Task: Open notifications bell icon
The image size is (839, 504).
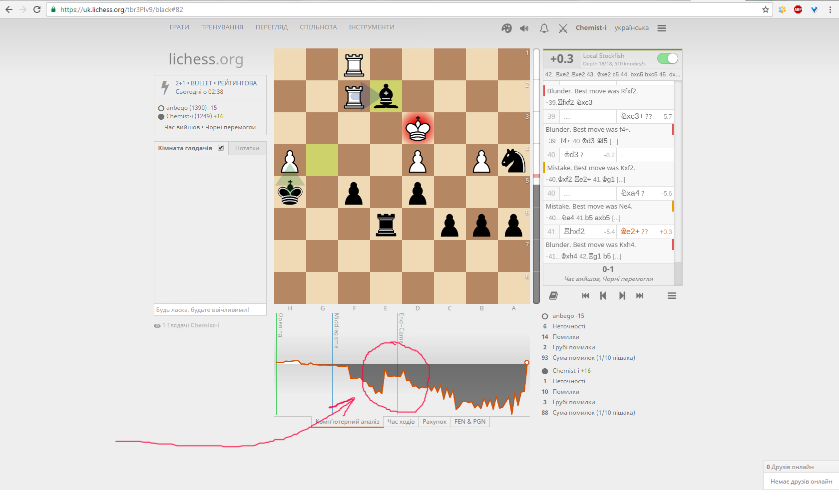Action: click(544, 28)
